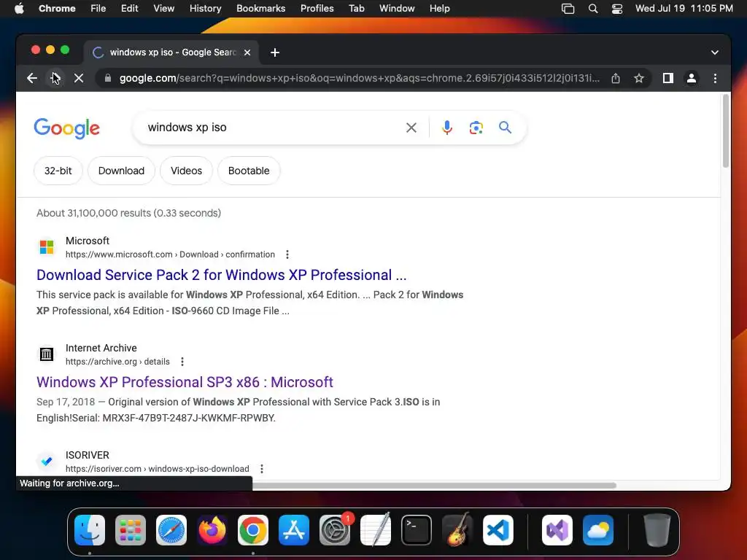
Task: Submit search with magnifier icon
Action: [505, 127]
